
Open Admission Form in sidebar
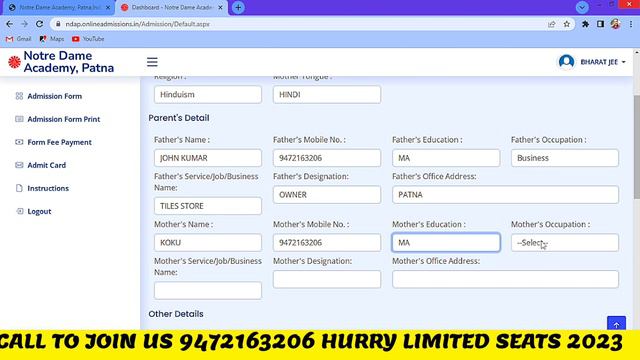[54, 96]
